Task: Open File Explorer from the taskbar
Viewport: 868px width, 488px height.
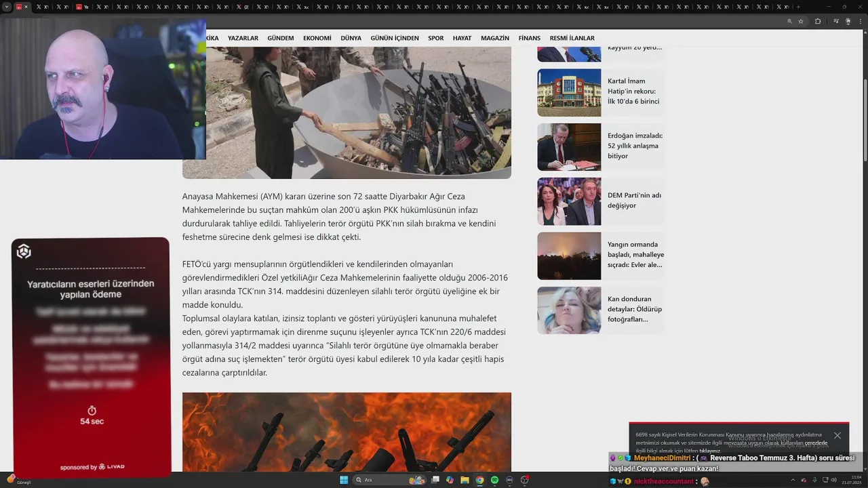Action: tap(465, 480)
